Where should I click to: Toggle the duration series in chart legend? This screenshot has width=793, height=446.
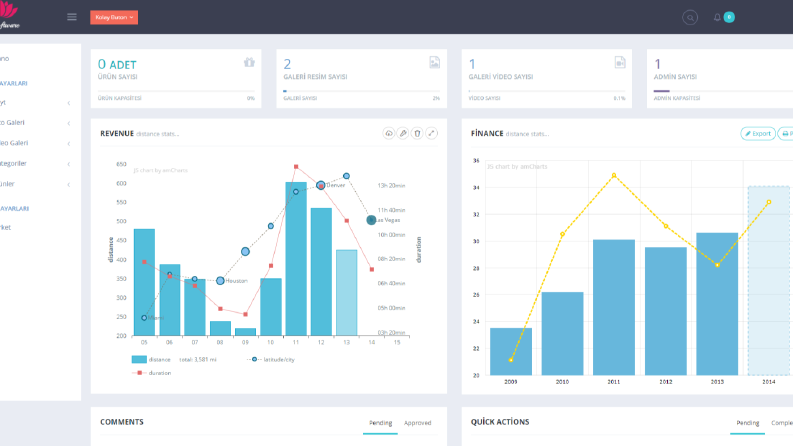tap(151, 373)
